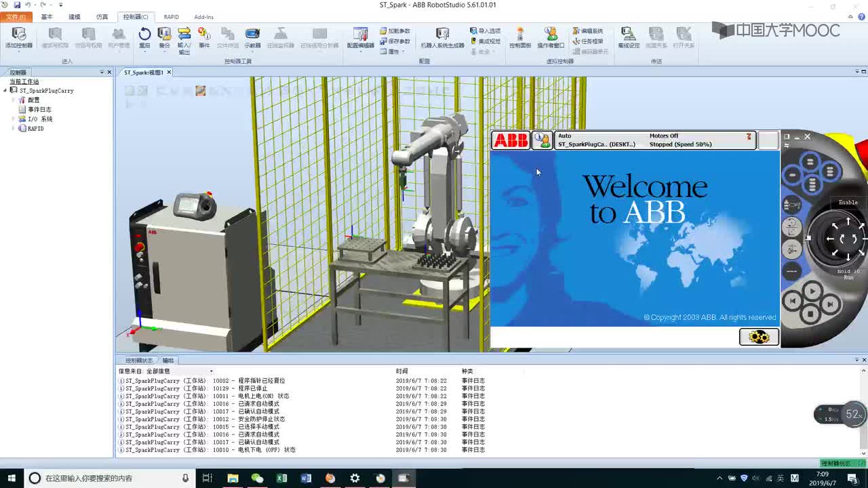Select the 输出 output tab
This screenshot has width=868, height=488.
(168, 361)
